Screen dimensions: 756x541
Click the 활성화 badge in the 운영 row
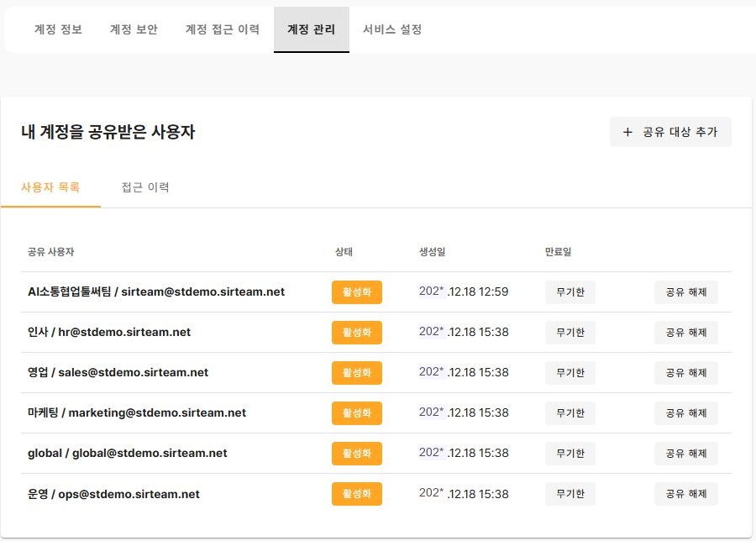point(357,494)
